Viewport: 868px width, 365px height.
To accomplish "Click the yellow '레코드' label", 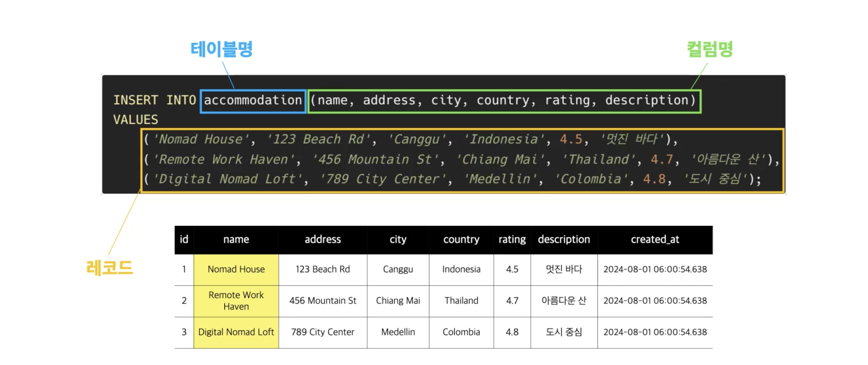I will pos(110,268).
